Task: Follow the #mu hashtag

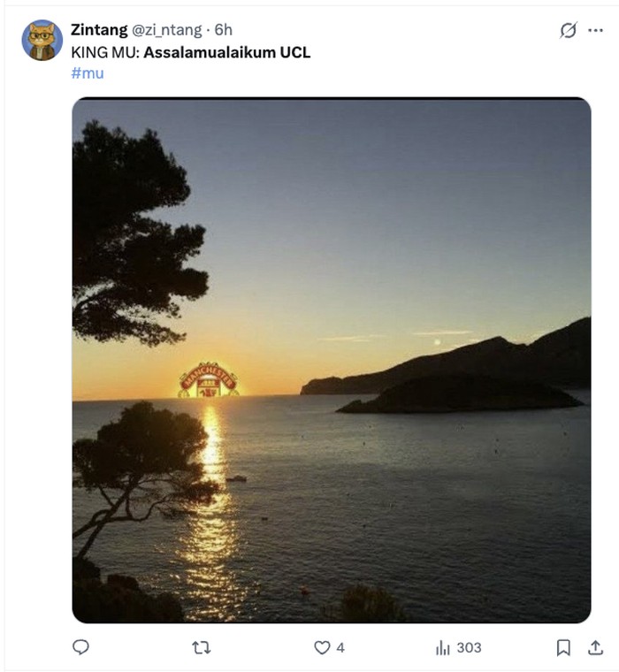Action: (x=88, y=73)
